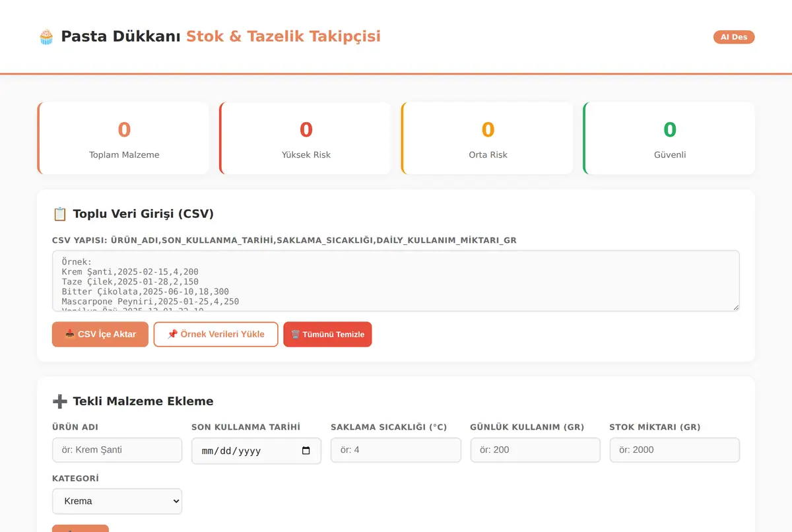
Task: Click the Tümünü Temizle button
Action: tap(327, 334)
